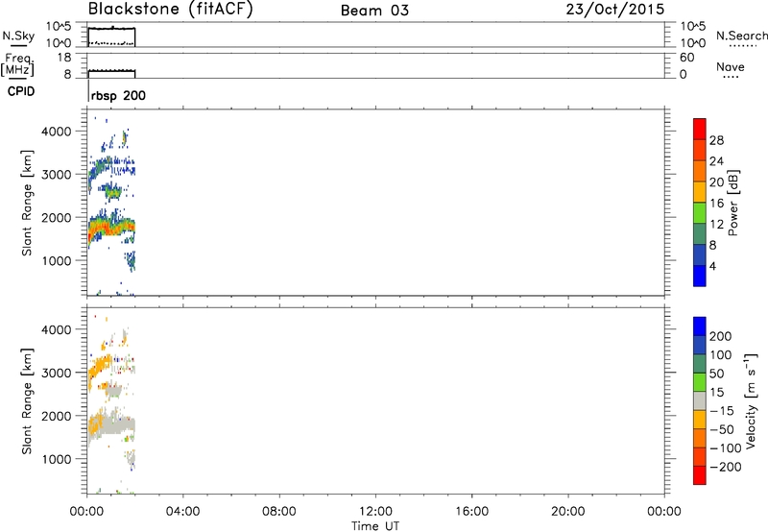768x532 pixels.
Task: Click the Blackstone (fitACF) title
Action: point(170,9)
